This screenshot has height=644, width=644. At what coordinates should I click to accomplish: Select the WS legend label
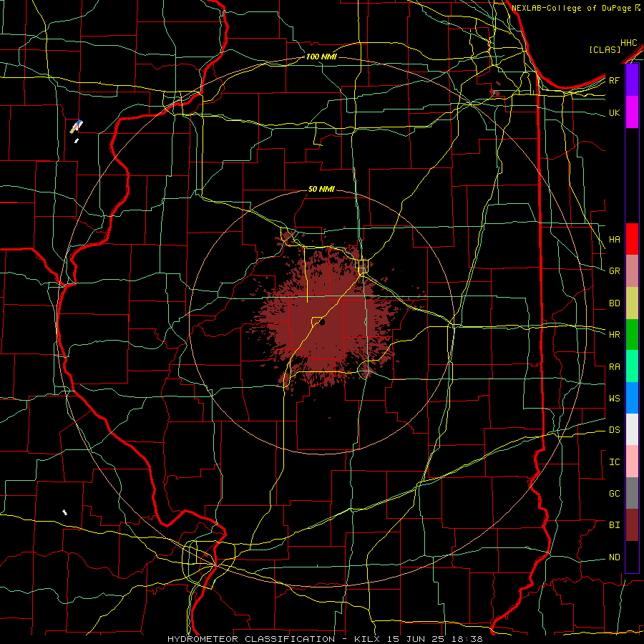point(615,399)
